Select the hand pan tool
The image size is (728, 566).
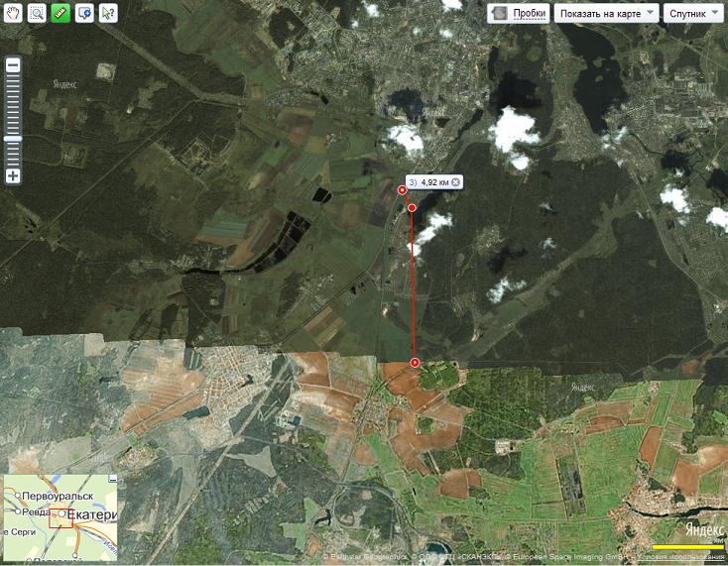(x=13, y=13)
